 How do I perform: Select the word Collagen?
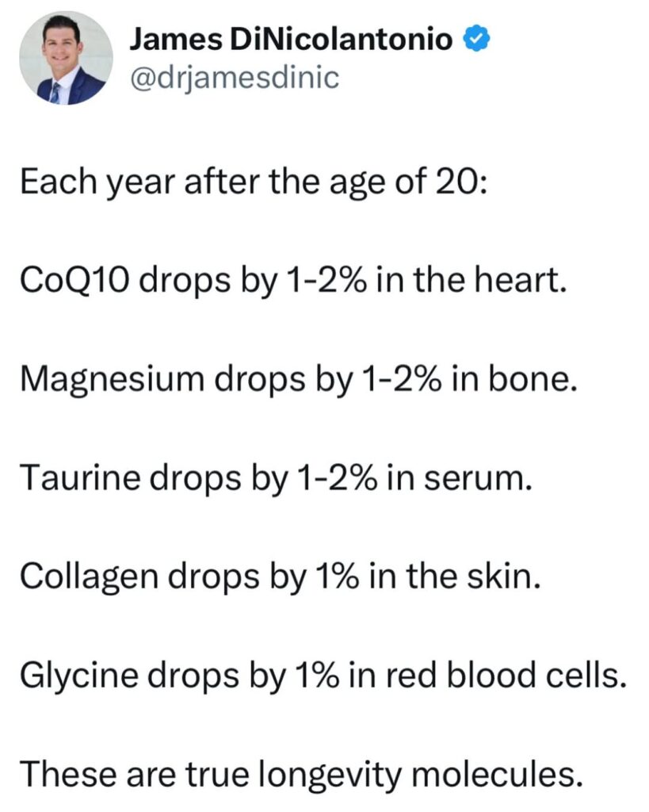click(89, 577)
